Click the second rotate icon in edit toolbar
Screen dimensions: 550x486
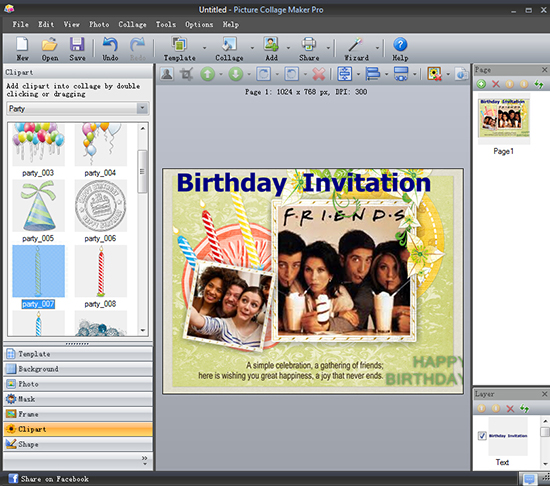click(x=291, y=74)
